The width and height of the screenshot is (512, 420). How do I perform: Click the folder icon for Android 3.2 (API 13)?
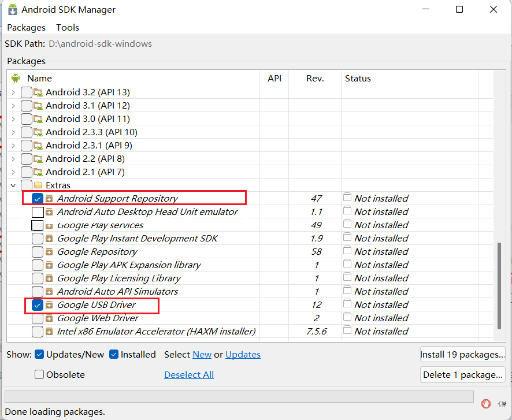click(x=38, y=92)
